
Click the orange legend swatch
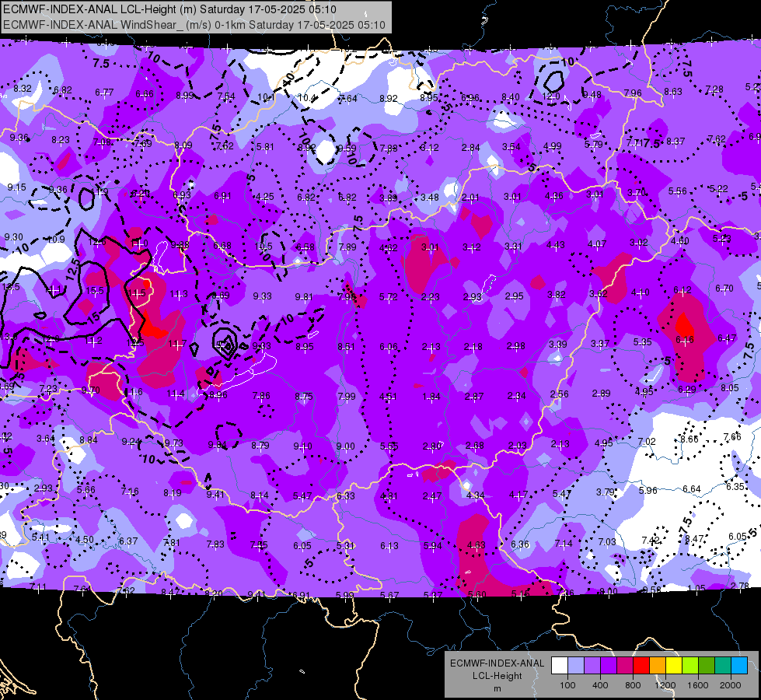(658, 665)
